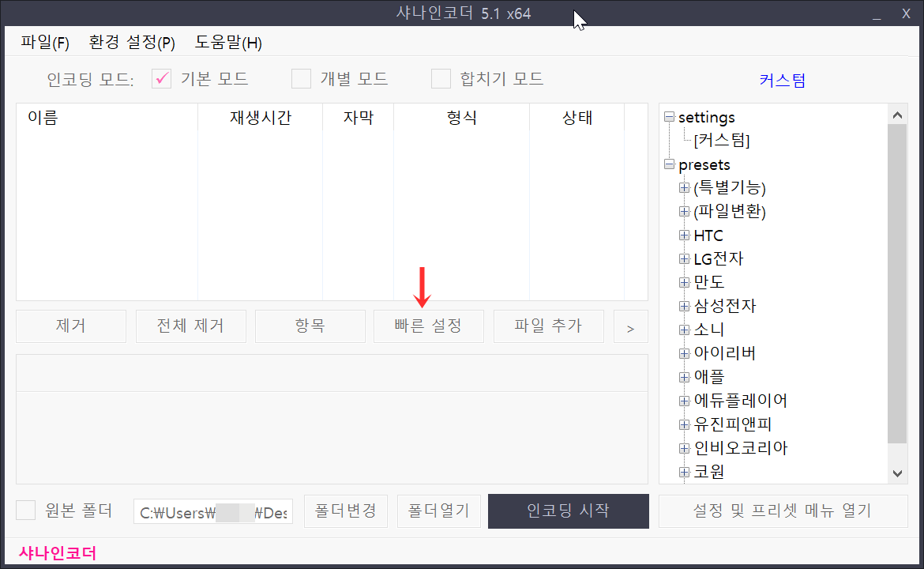
Task: Click the 커스텀 link
Action: (782, 80)
